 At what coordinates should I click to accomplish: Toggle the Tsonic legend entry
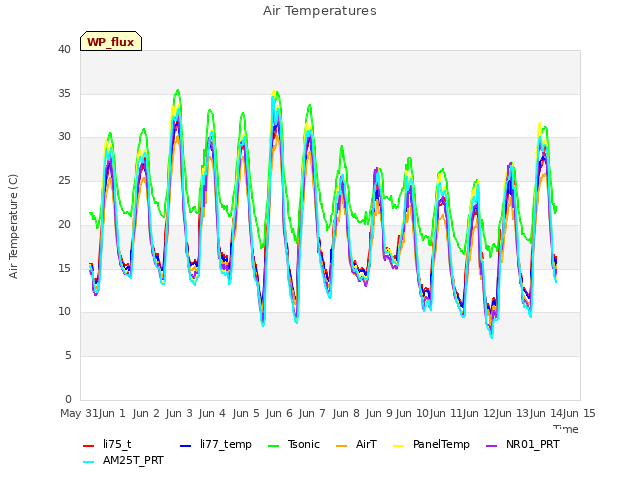[294, 444]
